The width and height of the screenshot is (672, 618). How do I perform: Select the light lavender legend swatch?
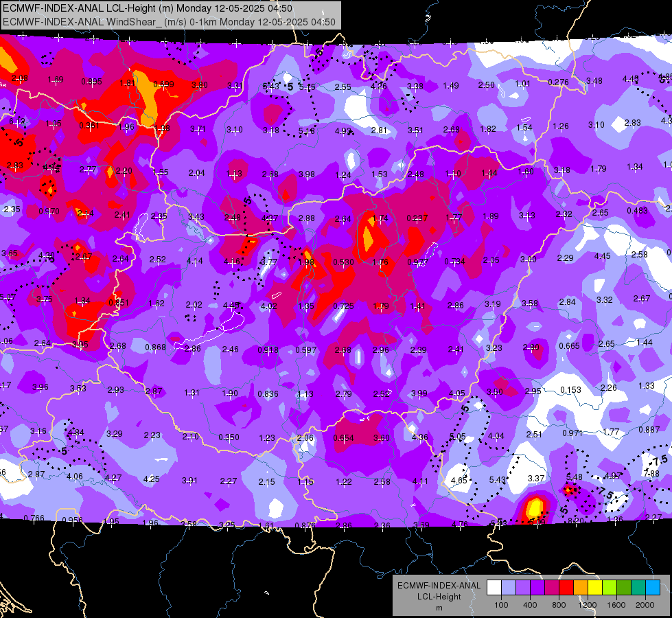[509, 588]
